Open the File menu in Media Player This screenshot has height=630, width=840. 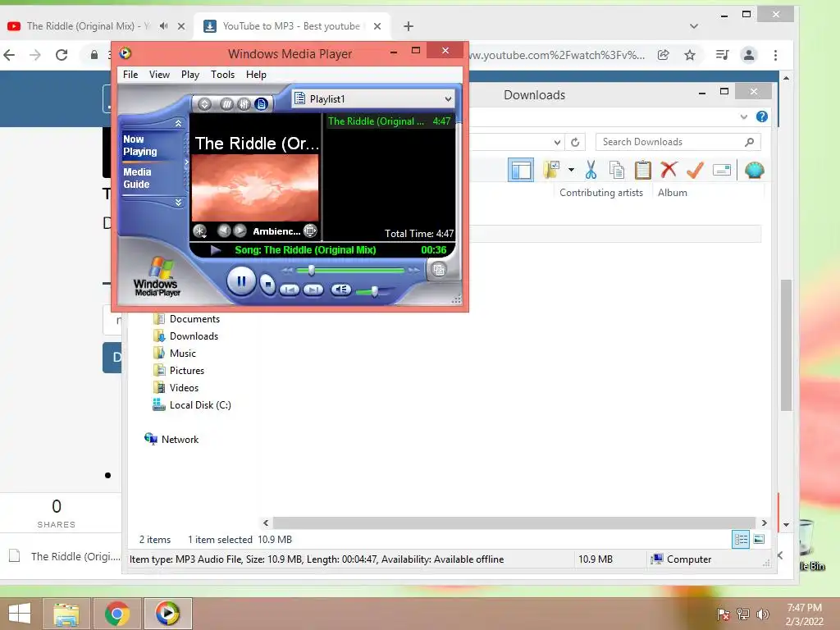click(130, 75)
